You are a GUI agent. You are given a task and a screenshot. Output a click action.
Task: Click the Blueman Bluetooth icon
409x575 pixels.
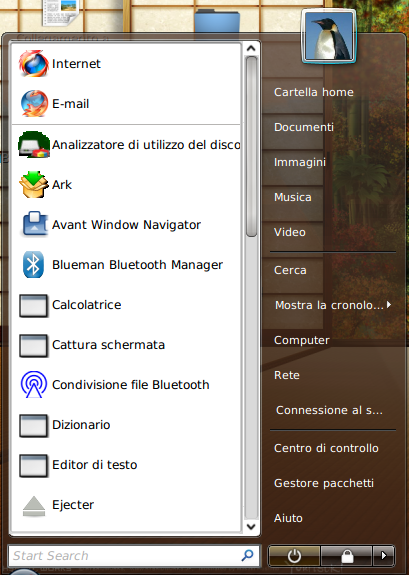click(33, 264)
